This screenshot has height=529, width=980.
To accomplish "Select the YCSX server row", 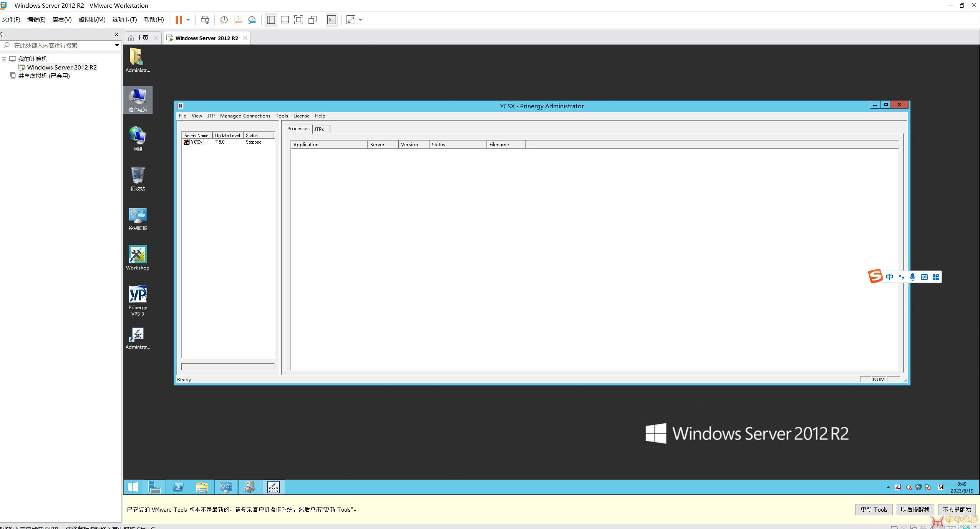I will coord(228,142).
